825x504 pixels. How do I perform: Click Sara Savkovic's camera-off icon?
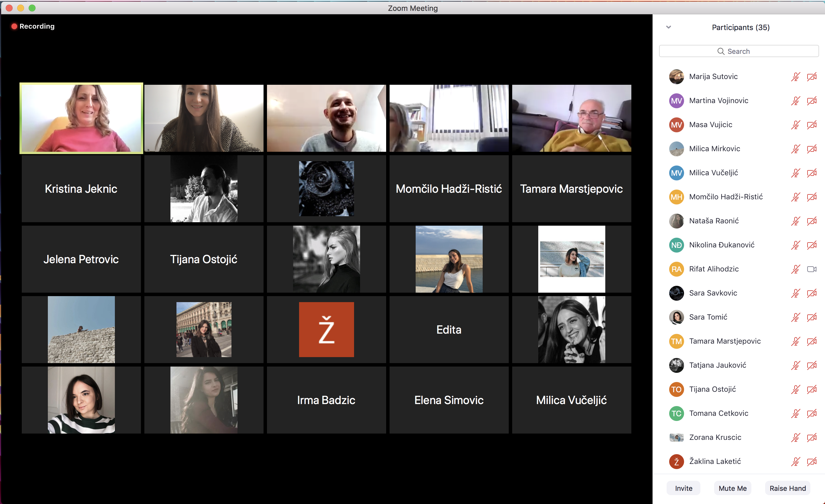click(x=812, y=293)
